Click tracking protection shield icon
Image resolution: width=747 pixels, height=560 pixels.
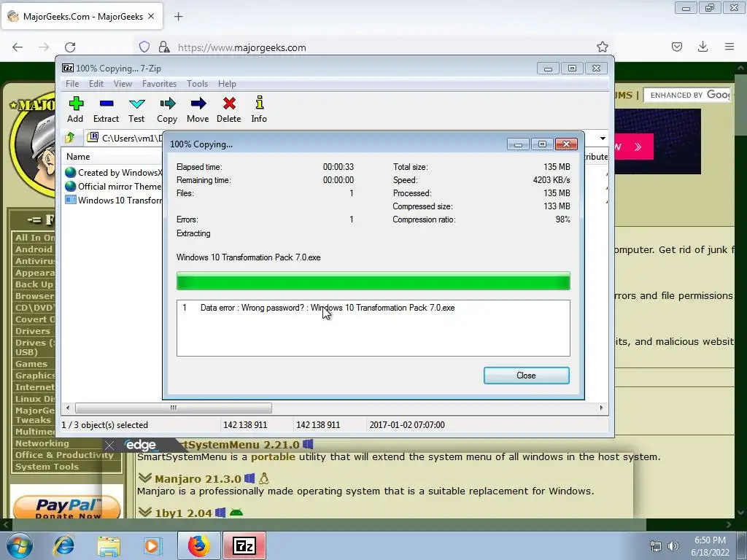(144, 47)
